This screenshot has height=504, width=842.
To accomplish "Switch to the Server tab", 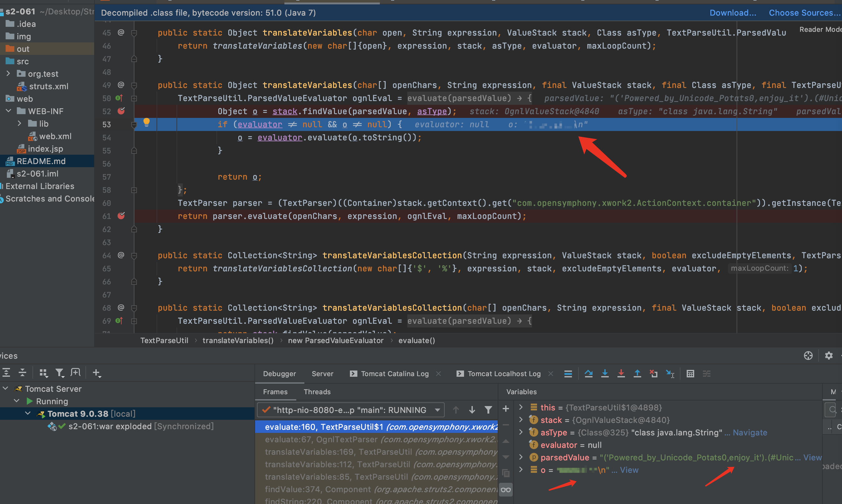I will coord(322,374).
